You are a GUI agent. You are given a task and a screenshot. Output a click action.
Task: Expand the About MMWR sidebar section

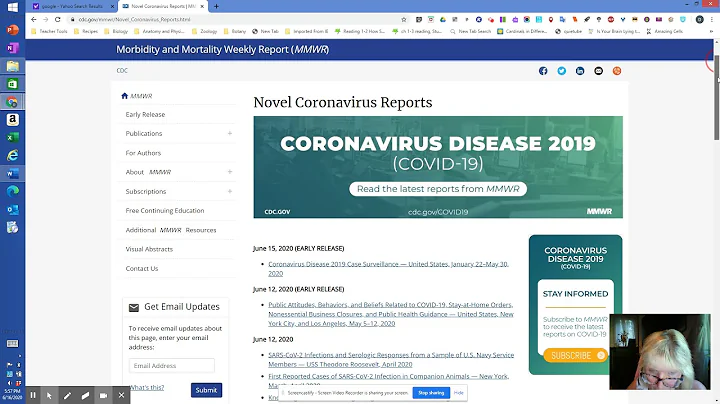pos(230,172)
